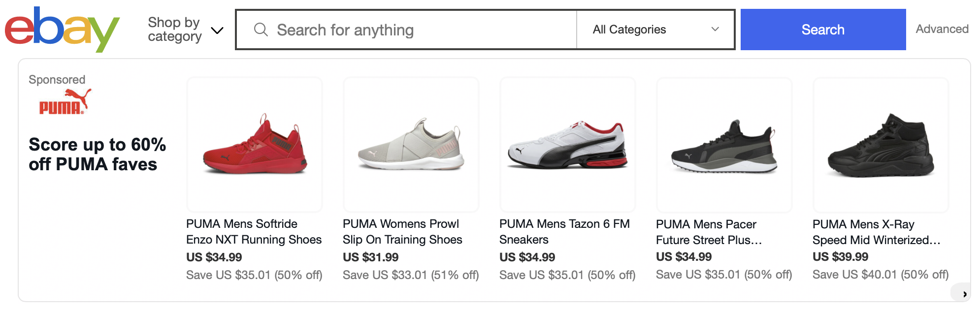Viewport: 980px width, 311px height.
Task: Click Score up to 60% off headline
Action: click(x=97, y=154)
